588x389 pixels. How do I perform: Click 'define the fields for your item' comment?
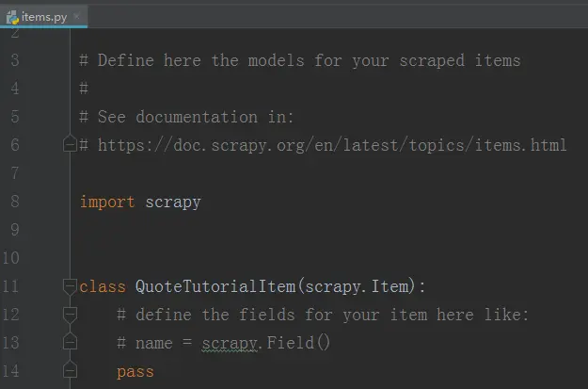point(323,315)
